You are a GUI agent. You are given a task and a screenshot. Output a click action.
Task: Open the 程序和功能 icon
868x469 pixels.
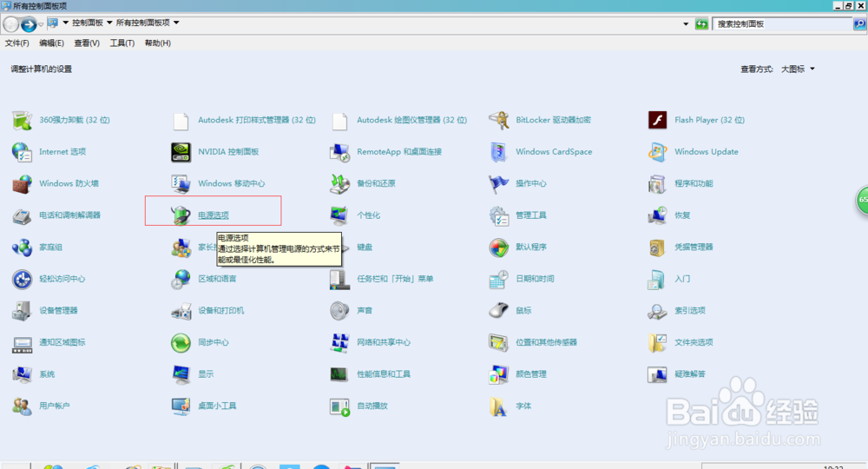[x=657, y=184]
